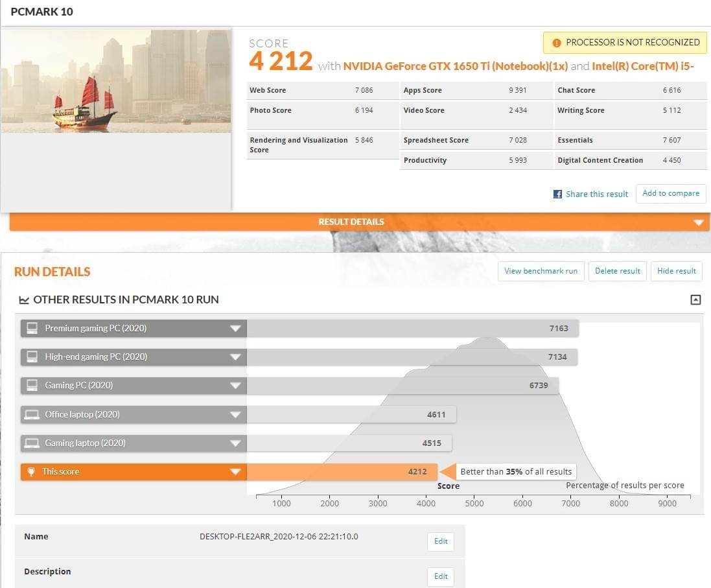The image size is (711, 588).
Task: Click the Better than 35% of all results label
Action: coord(516,472)
